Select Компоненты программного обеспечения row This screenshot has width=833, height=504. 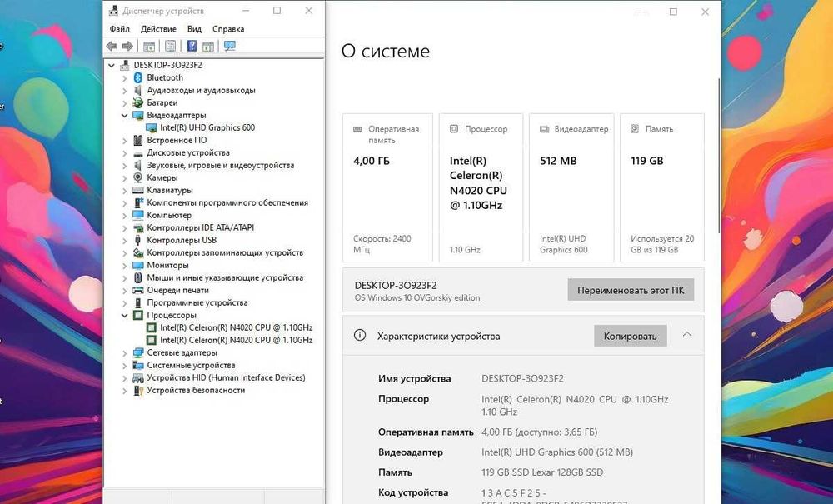[x=227, y=202]
